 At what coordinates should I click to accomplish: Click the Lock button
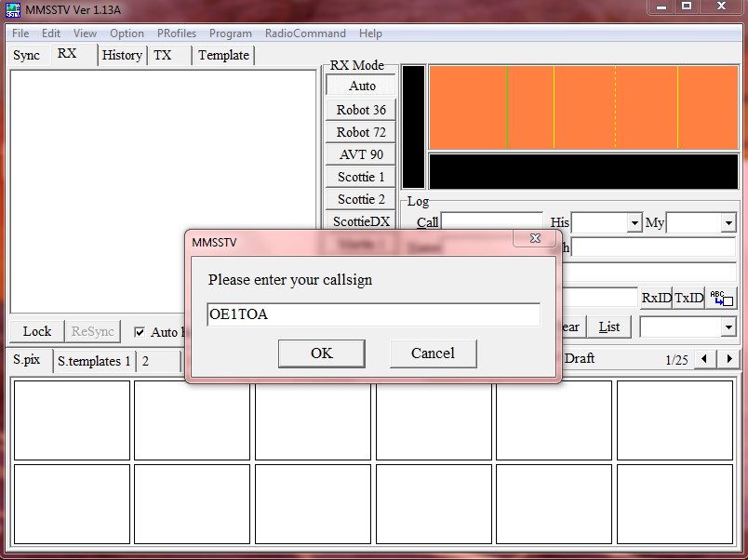pos(37,331)
